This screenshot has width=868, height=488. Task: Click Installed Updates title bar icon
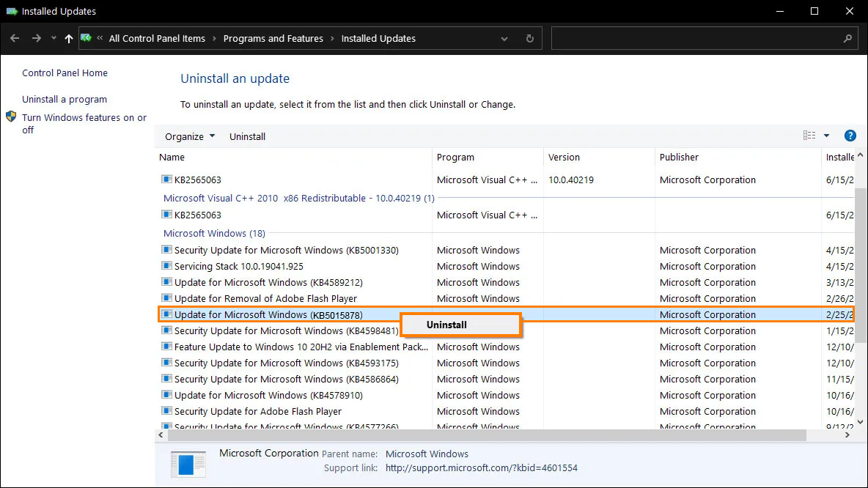(x=12, y=11)
